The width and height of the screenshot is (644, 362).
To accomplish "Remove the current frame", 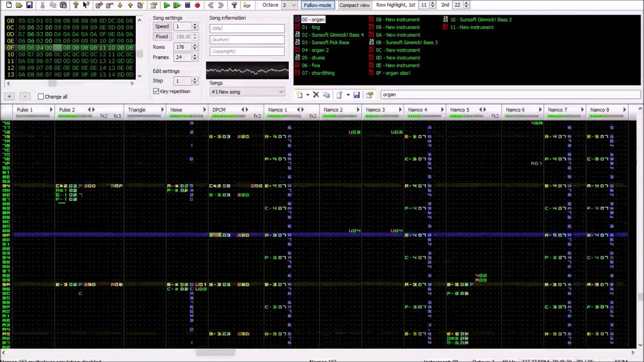I will [x=109, y=5].
